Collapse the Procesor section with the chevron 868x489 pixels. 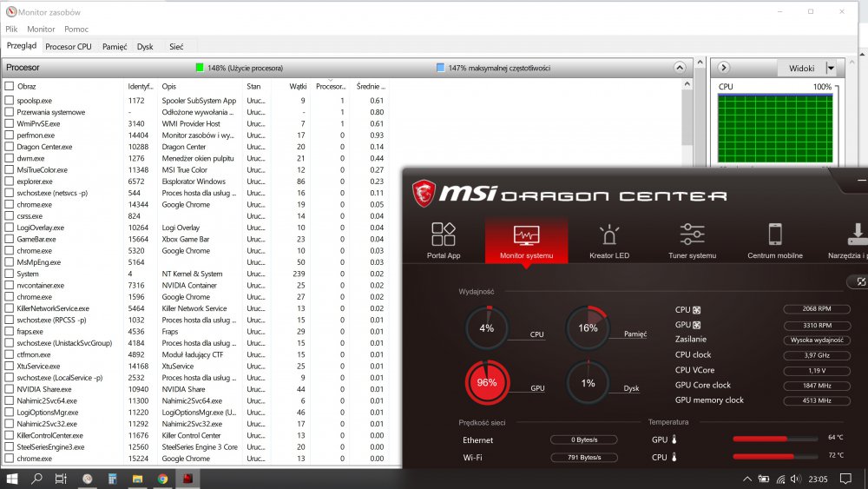(x=679, y=68)
